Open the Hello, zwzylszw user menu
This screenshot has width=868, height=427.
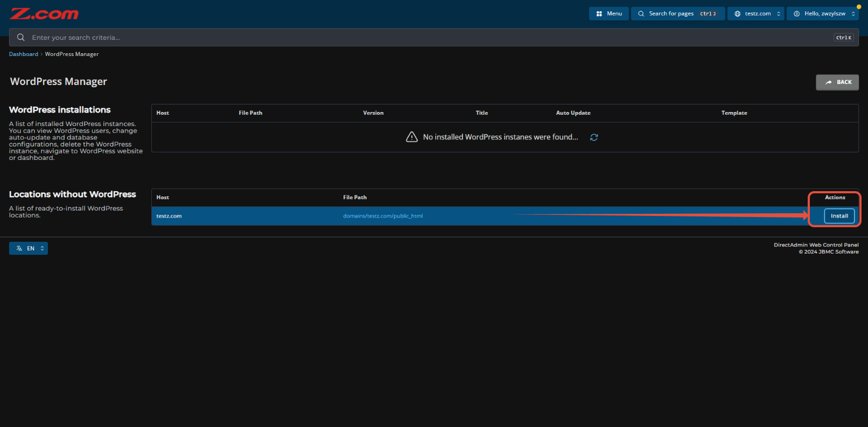click(823, 13)
